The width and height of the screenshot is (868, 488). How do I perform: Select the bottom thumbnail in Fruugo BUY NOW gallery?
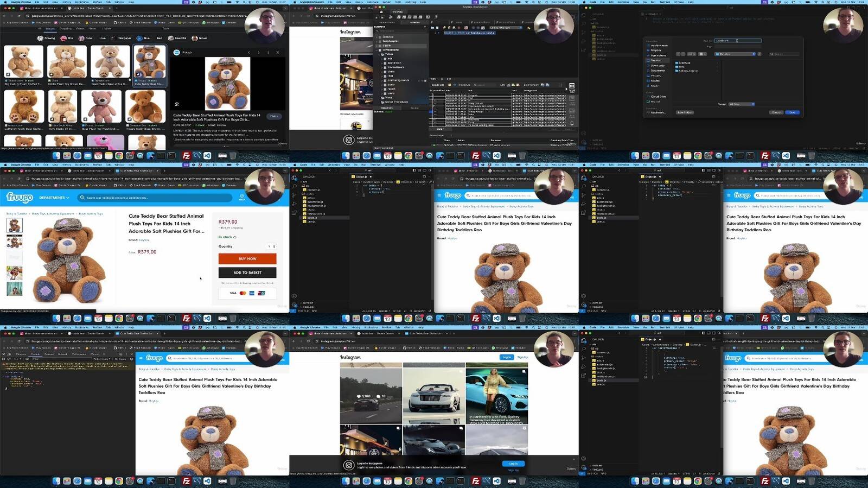click(15, 289)
